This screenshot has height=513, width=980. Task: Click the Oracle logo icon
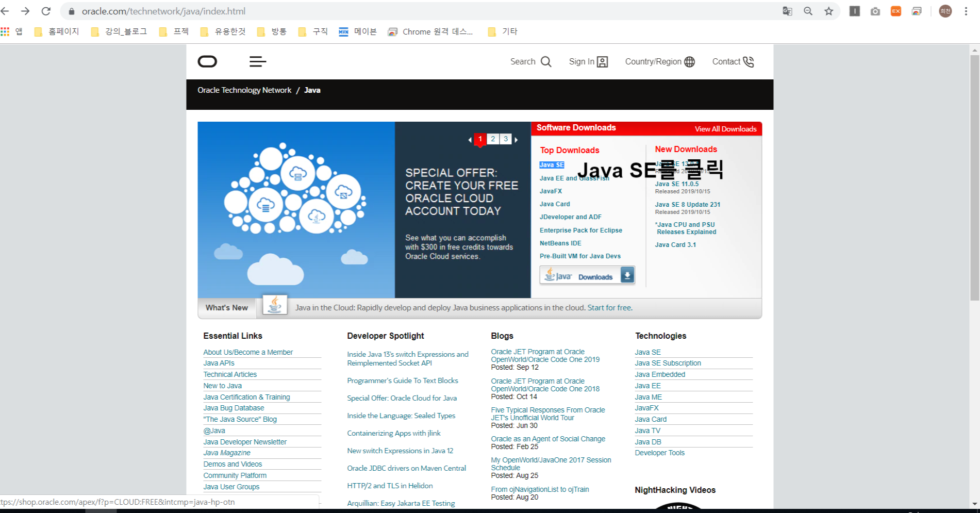pos(207,62)
